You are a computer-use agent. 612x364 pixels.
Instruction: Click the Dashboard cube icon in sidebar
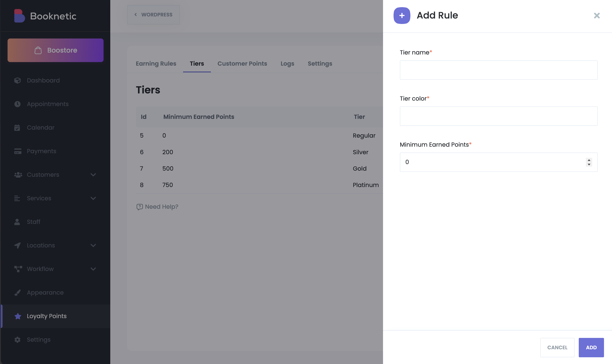coord(17,80)
